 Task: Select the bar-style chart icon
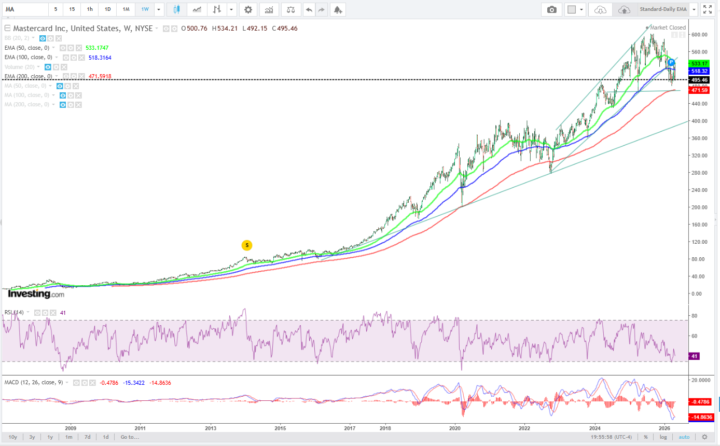[217, 9]
